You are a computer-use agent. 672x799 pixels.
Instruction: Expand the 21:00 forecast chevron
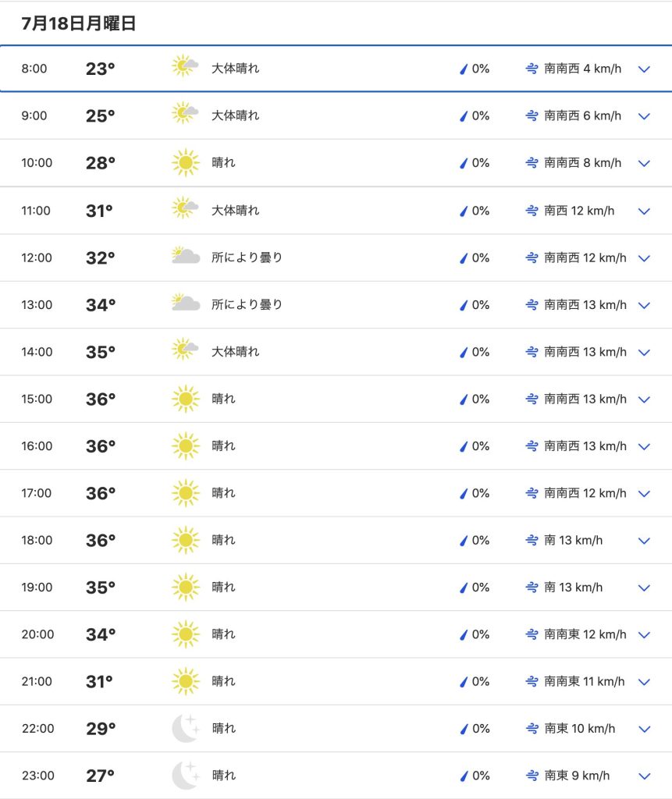point(644,682)
